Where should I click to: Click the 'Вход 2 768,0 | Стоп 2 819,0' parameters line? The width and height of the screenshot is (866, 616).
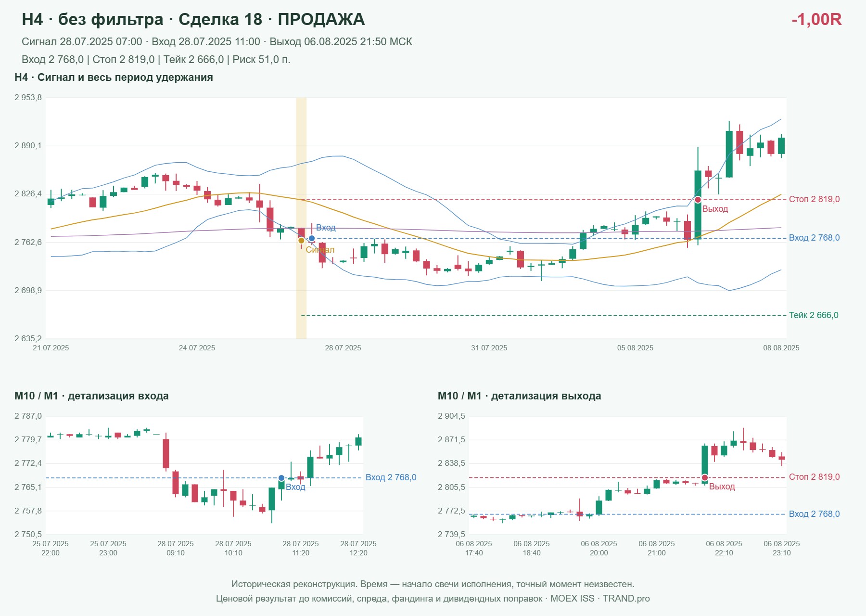point(156,60)
